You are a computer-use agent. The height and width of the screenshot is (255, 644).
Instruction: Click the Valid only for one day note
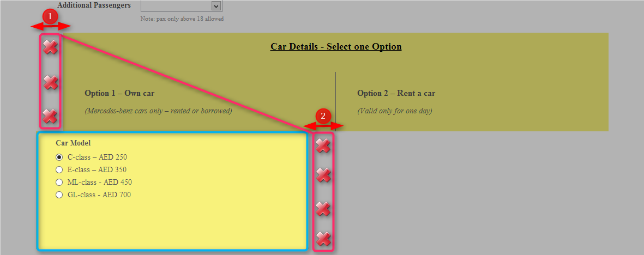coord(395,111)
